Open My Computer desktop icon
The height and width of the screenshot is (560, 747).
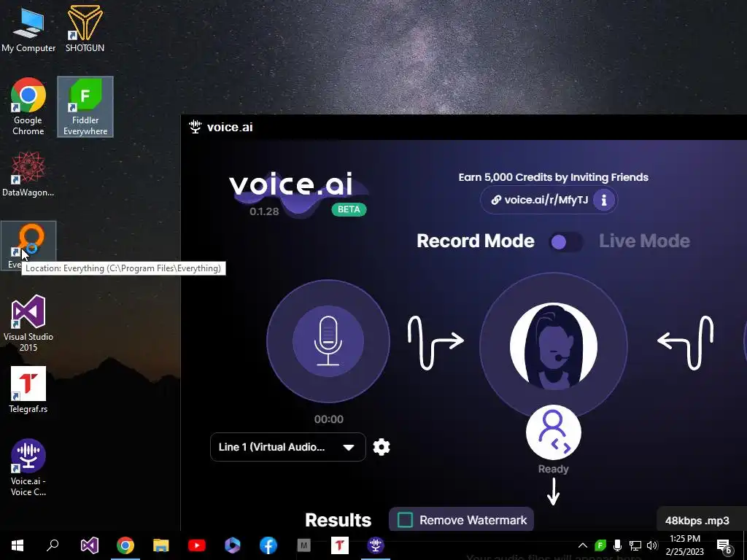(28, 29)
